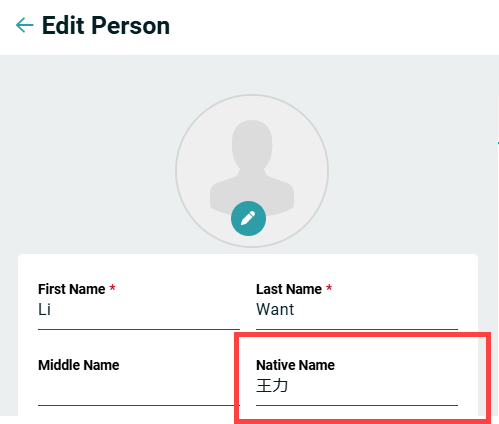Place cursor on the text Want
The image size is (499, 424).
(275, 309)
